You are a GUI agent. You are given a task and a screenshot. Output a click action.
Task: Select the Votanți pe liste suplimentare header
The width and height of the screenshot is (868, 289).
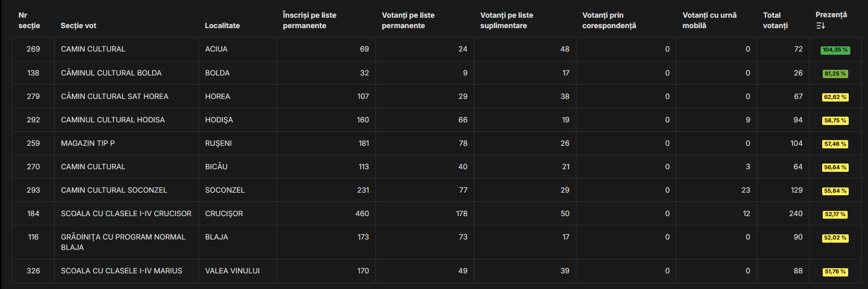(x=506, y=20)
